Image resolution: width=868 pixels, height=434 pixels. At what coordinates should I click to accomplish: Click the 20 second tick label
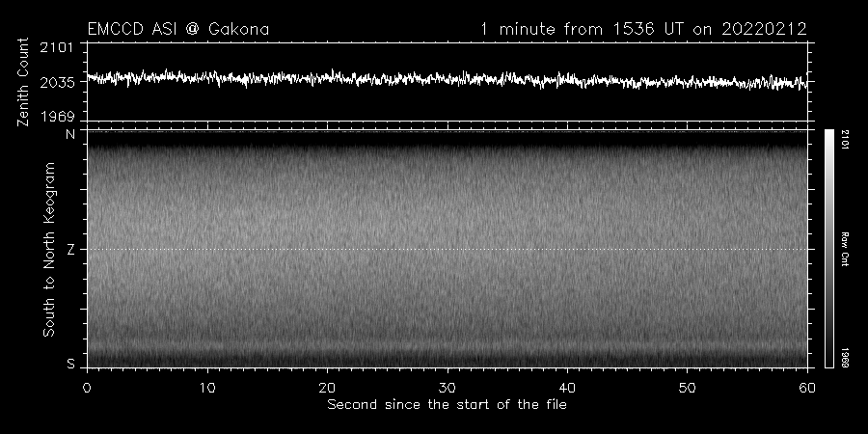[x=327, y=388]
